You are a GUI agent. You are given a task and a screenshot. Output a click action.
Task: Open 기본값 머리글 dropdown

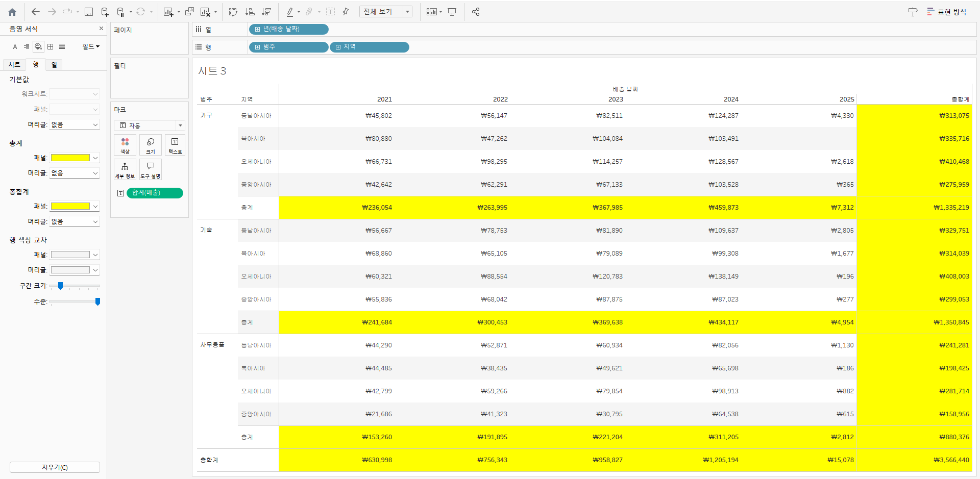pos(75,124)
